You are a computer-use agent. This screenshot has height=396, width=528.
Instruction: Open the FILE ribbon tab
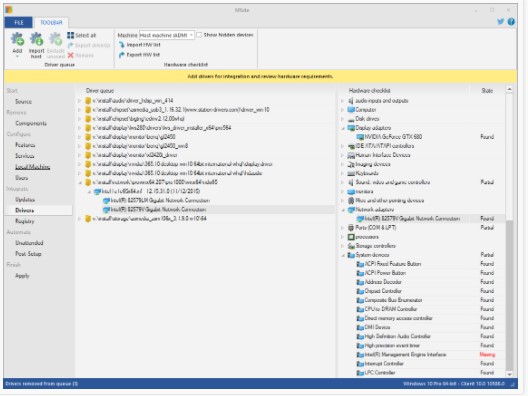(19, 23)
